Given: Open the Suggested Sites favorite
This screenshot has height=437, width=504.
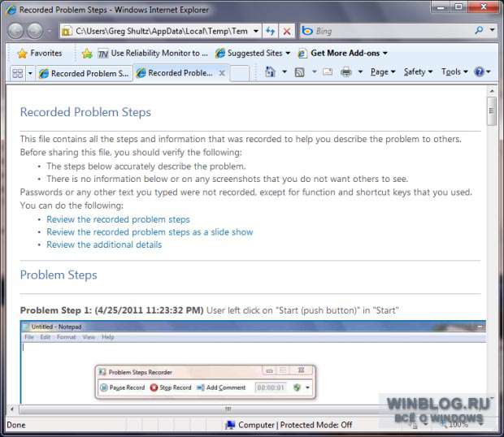Looking at the screenshot, I should coord(253,54).
